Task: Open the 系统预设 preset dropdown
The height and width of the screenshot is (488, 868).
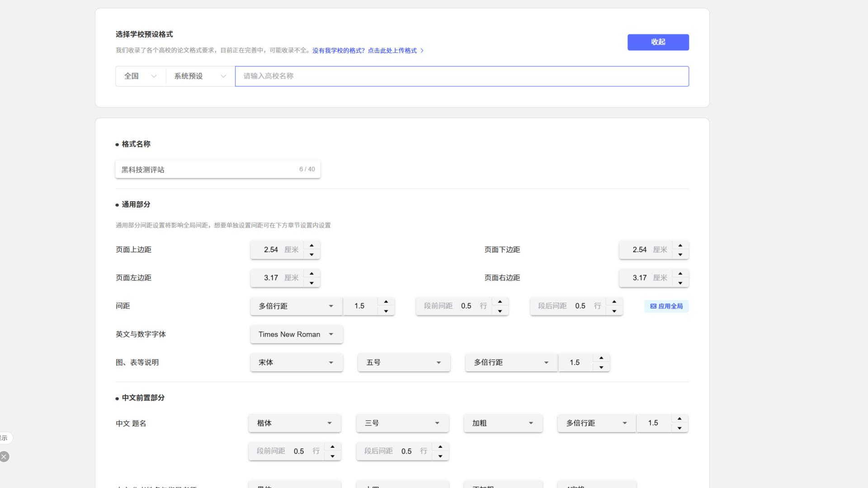Action: tap(200, 76)
